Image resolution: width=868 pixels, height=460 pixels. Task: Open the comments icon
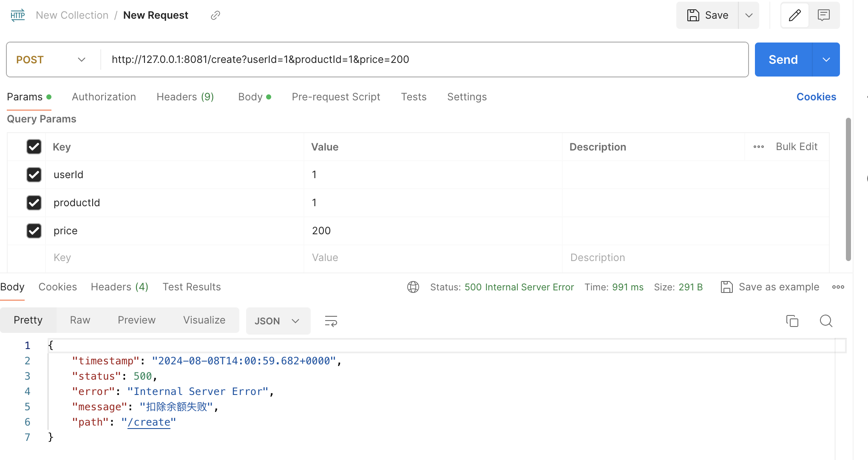(x=823, y=15)
